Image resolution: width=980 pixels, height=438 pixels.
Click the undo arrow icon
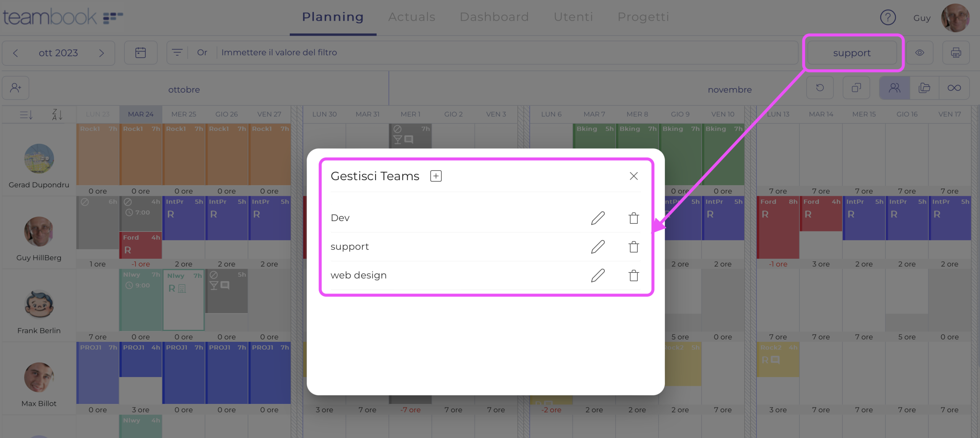(820, 88)
